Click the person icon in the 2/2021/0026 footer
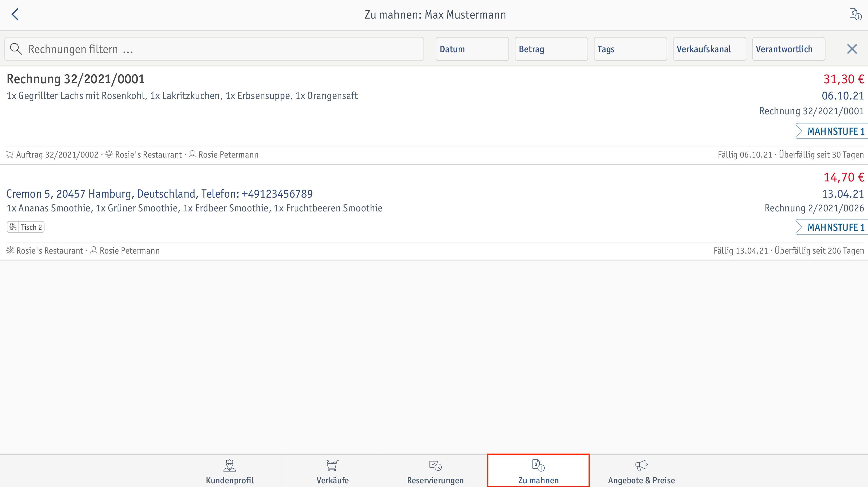This screenshot has height=487, width=868. click(94, 251)
